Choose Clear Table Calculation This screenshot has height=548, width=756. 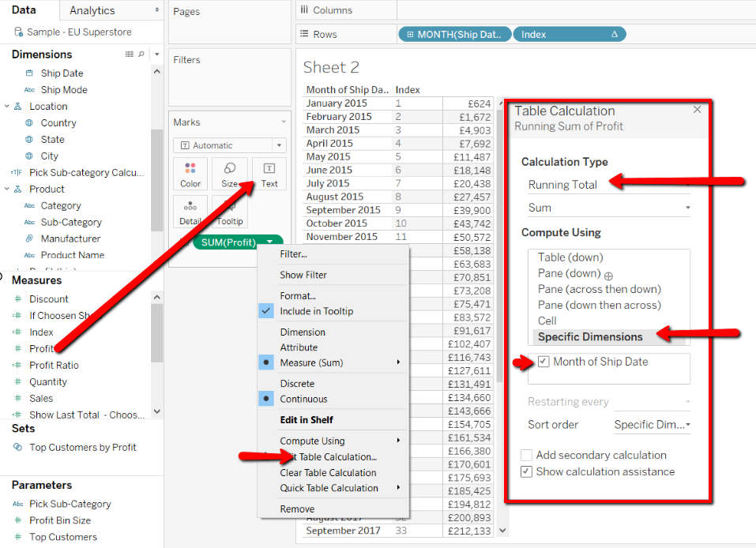pos(328,473)
